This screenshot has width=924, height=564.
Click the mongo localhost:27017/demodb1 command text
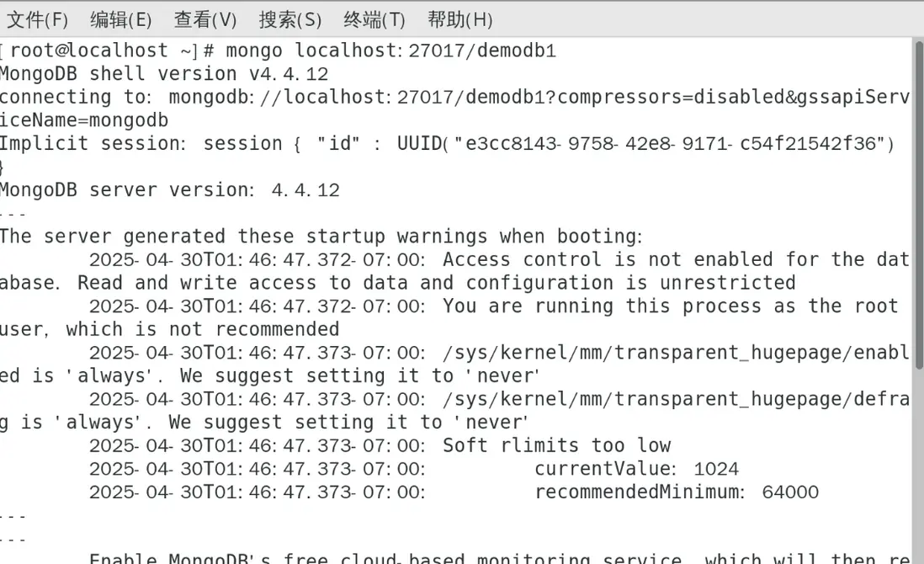coord(391,51)
